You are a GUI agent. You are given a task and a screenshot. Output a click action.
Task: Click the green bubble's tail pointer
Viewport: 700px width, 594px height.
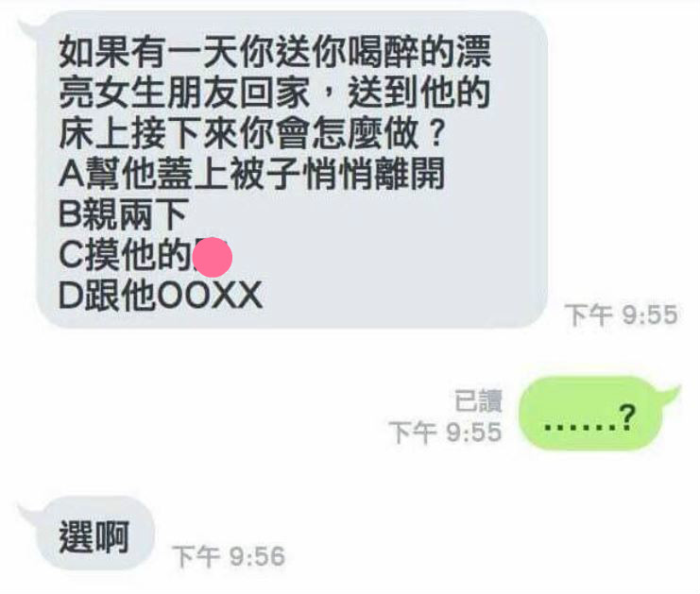click(x=669, y=396)
